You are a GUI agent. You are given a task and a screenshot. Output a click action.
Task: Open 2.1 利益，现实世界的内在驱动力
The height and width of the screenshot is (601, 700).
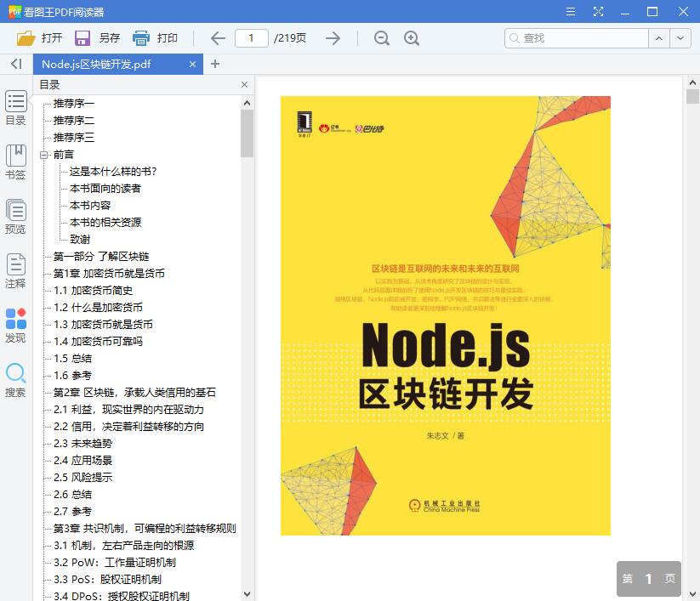(128, 410)
